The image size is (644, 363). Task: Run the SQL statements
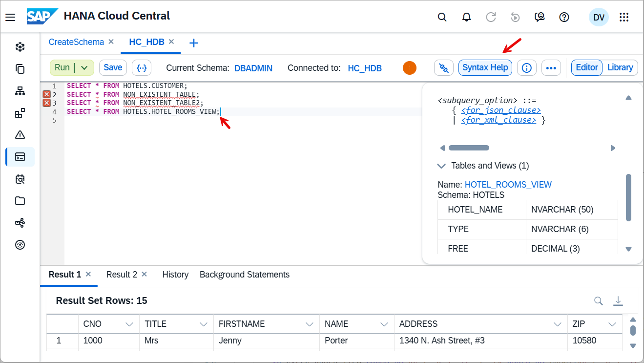(x=62, y=68)
